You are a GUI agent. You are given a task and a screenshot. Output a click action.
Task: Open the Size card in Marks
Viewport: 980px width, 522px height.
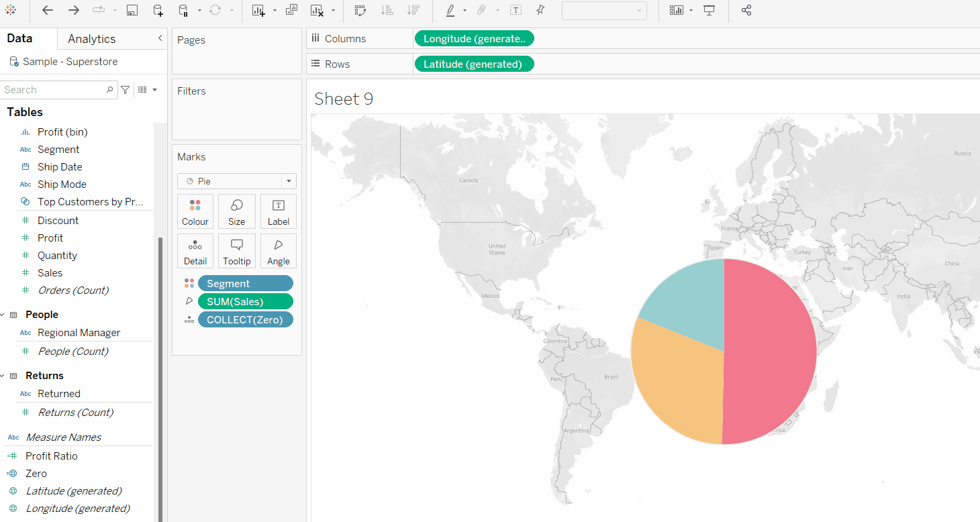pyautogui.click(x=237, y=211)
